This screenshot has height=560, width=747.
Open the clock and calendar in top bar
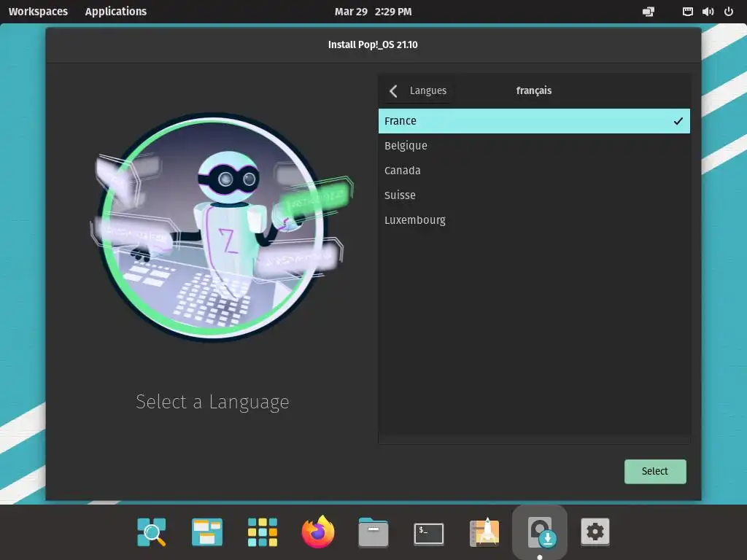tap(373, 12)
